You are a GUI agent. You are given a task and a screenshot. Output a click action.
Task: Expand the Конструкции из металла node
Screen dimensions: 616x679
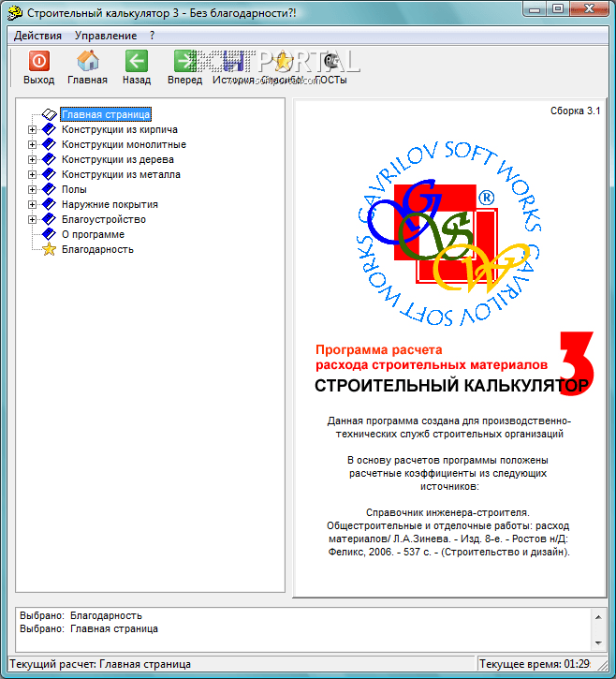pyautogui.click(x=32, y=174)
